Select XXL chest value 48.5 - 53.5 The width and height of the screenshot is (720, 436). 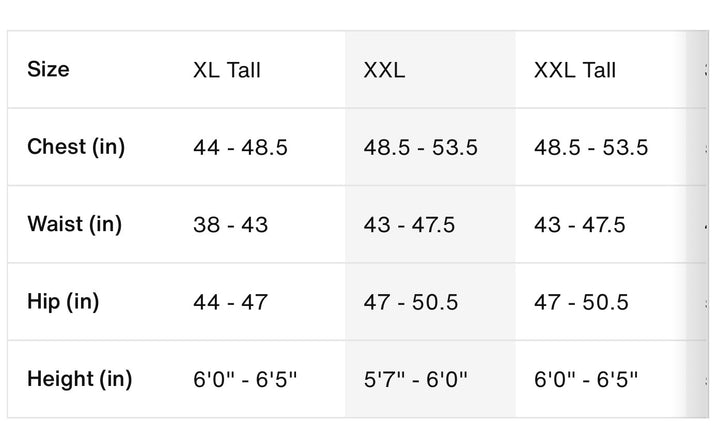click(421, 148)
